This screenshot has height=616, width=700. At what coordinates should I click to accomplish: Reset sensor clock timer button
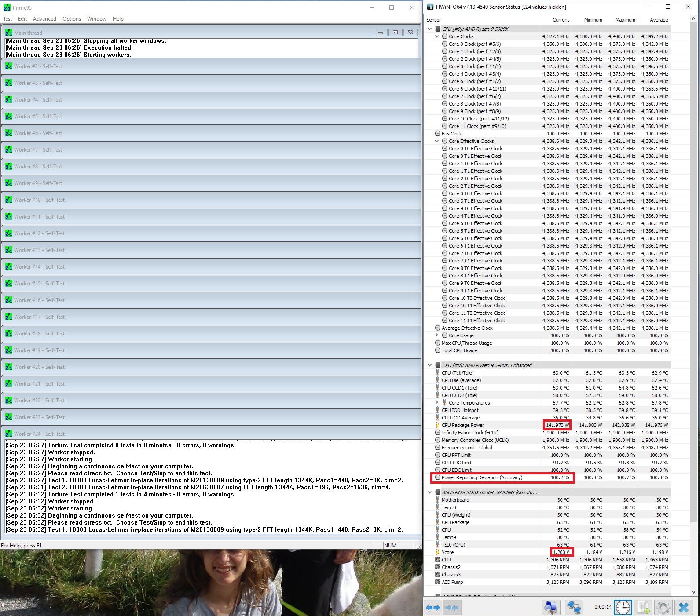tap(623, 608)
